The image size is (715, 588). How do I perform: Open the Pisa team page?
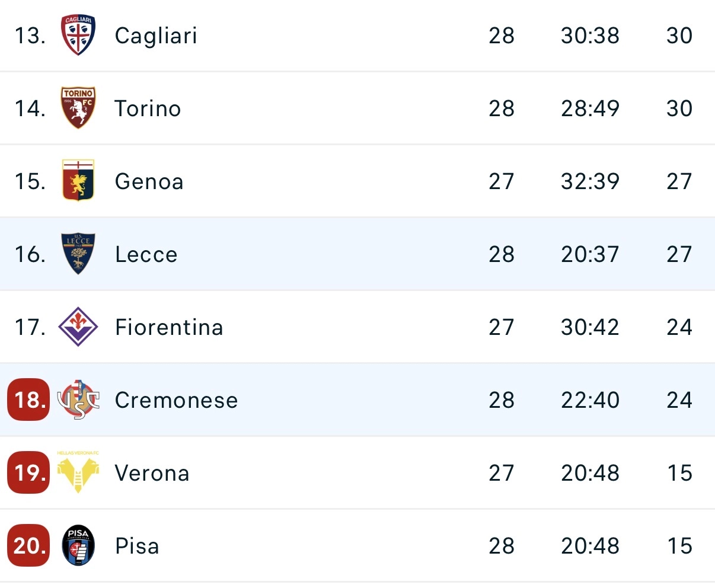(137, 546)
